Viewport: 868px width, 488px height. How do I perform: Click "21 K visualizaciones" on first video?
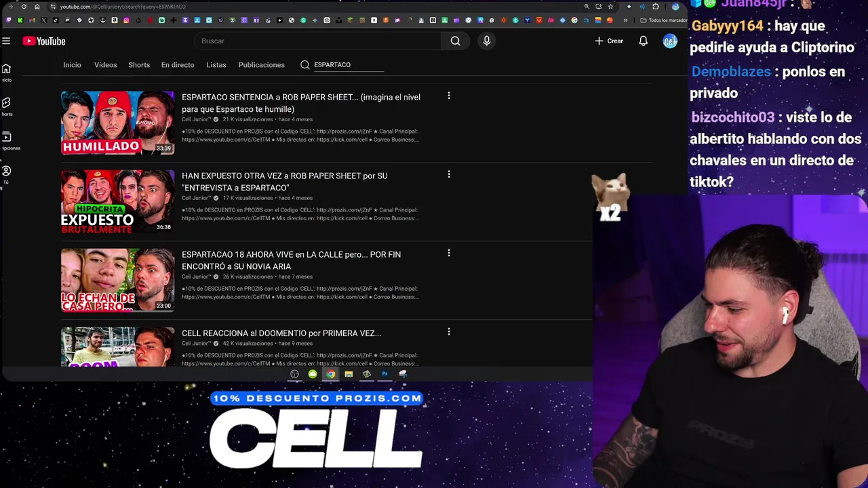[248, 119]
